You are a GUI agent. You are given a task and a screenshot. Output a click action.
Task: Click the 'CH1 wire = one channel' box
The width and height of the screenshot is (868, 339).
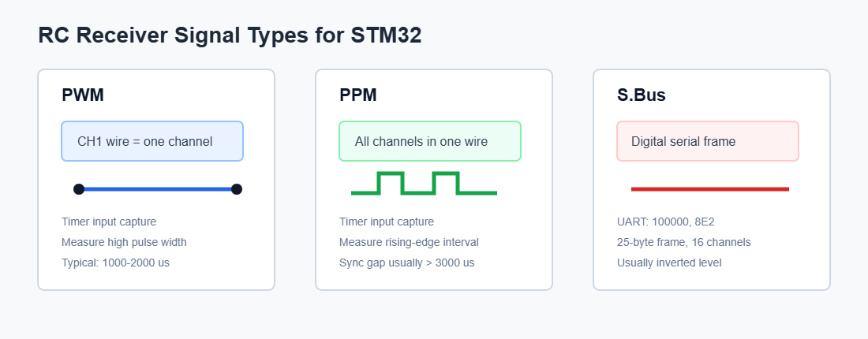pyautogui.click(x=152, y=141)
